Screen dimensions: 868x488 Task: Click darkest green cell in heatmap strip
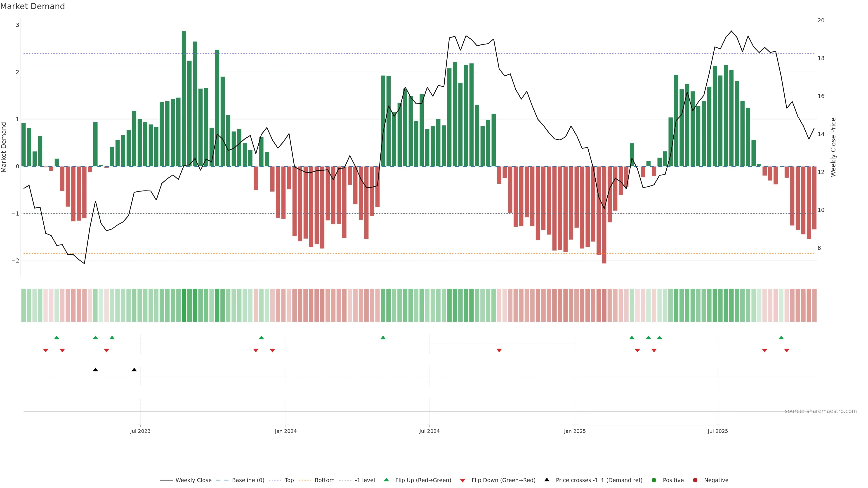(184, 305)
